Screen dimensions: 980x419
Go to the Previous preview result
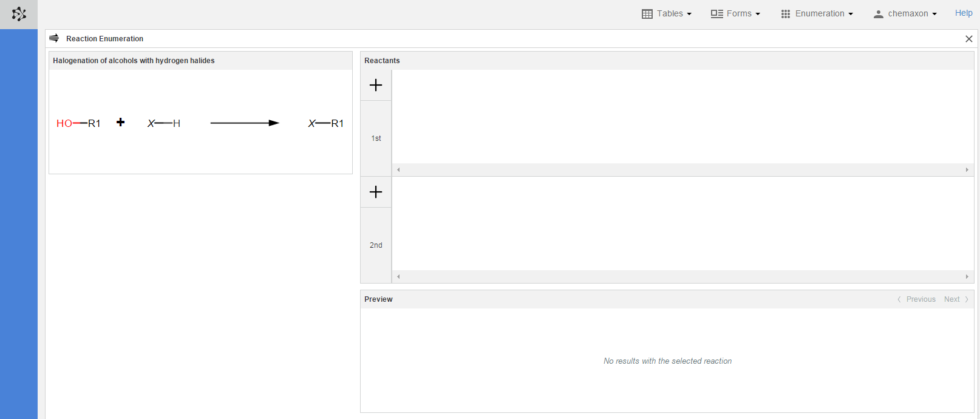coord(917,299)
